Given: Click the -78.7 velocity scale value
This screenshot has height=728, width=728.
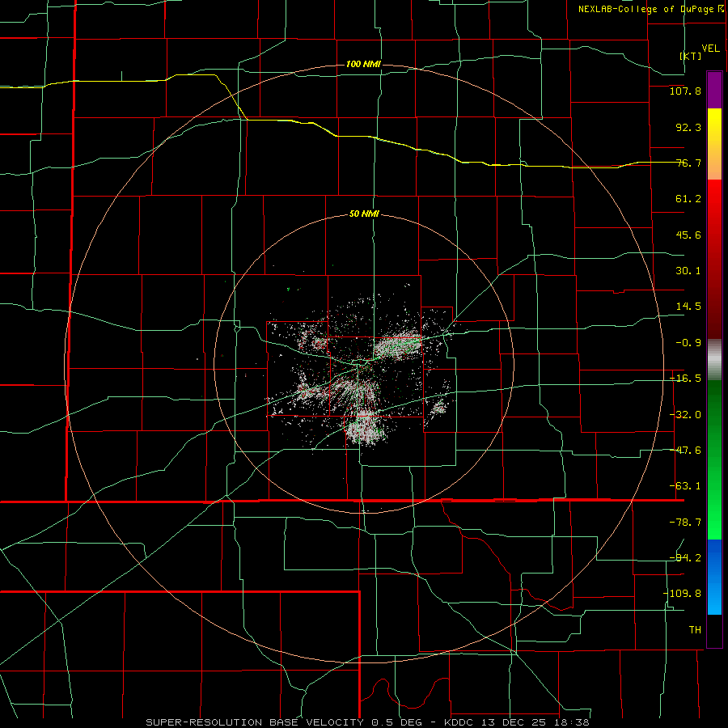Looking at the screenshot, I should pos(685,523).
